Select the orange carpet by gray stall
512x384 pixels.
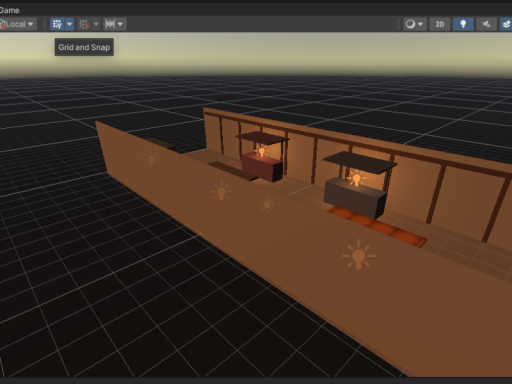[x=377, y=227]
